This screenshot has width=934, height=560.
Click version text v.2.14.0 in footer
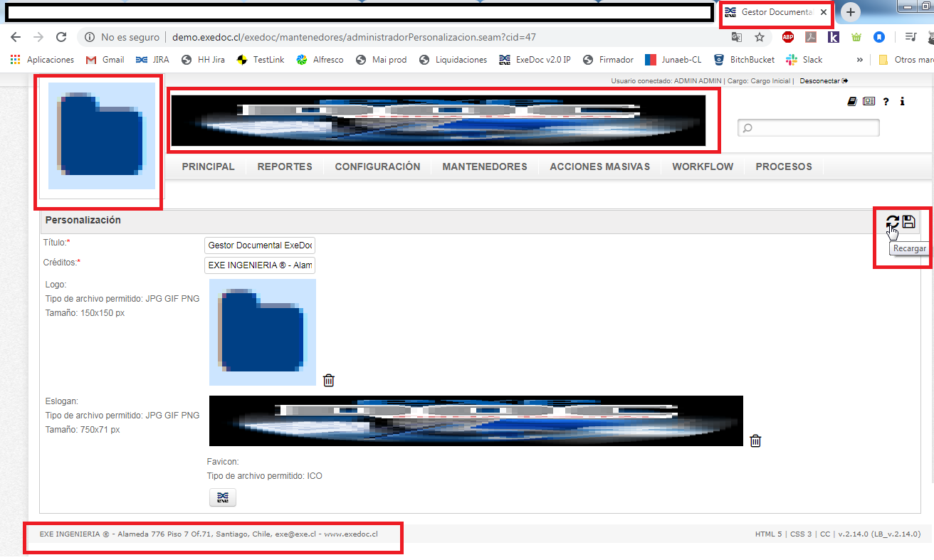coord(879,534)
